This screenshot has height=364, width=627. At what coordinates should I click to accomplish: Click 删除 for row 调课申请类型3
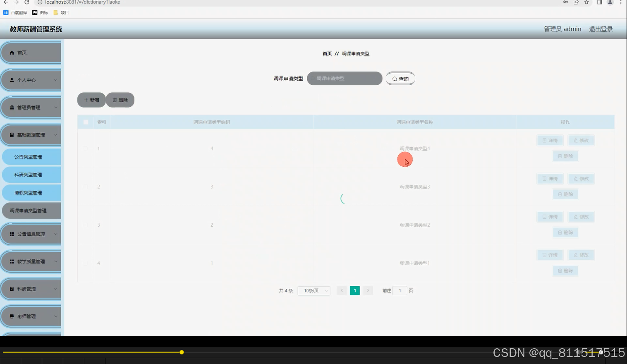tap(565, 194)
